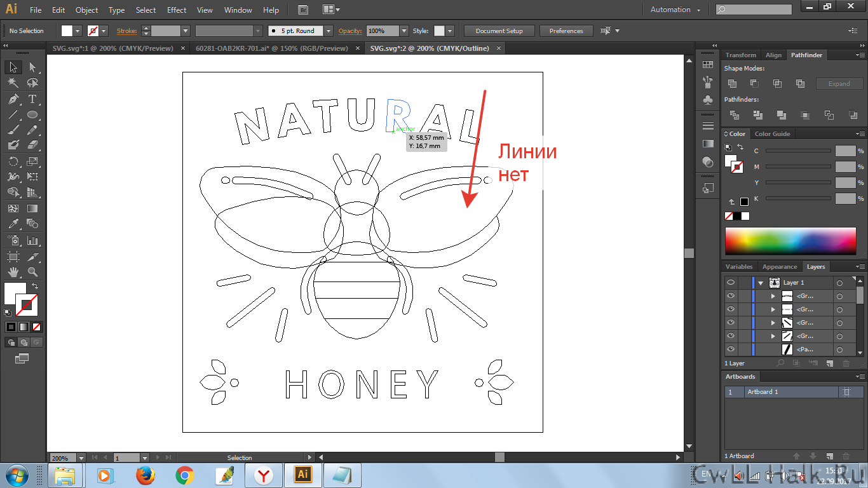Switch to the Color Guide tab
This screenshot has height=488, width=868.
click(772, 134)
